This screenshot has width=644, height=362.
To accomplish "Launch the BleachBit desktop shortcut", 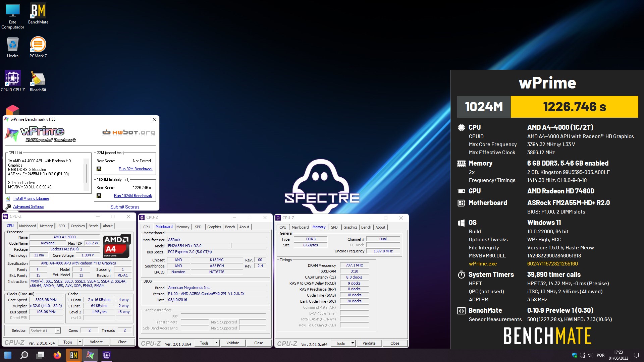I will (x=38, y=81).
